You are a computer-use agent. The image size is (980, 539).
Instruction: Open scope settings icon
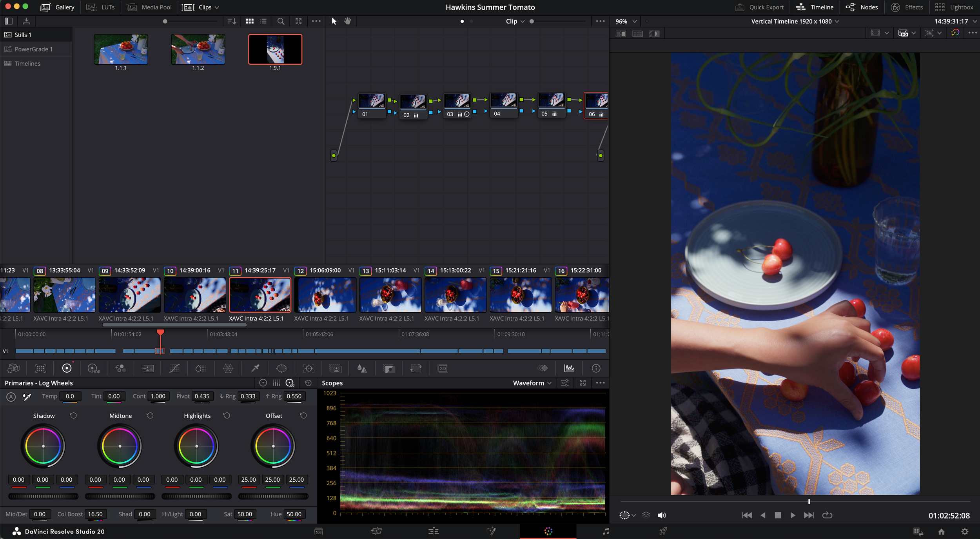[x=565, y=383]
